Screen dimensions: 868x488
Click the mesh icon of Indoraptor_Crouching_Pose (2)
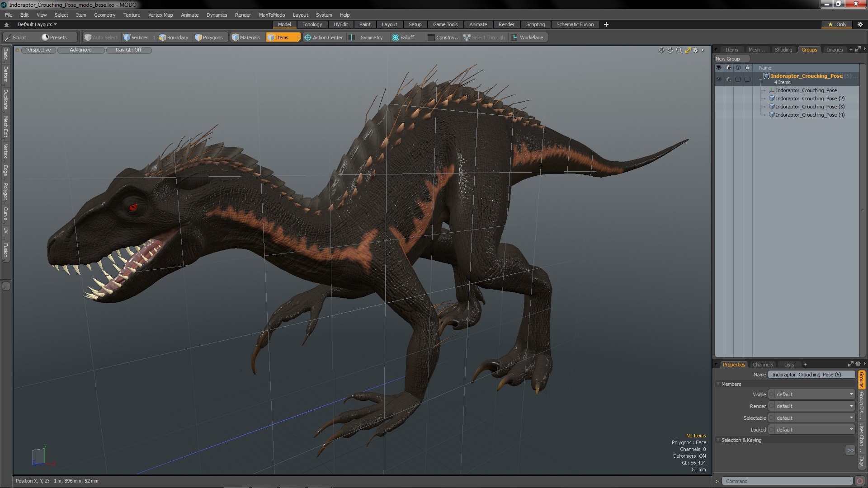click(772, 99)
